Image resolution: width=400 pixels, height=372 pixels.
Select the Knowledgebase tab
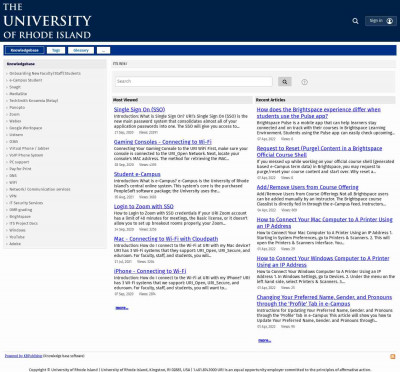[x=25, y=50]
